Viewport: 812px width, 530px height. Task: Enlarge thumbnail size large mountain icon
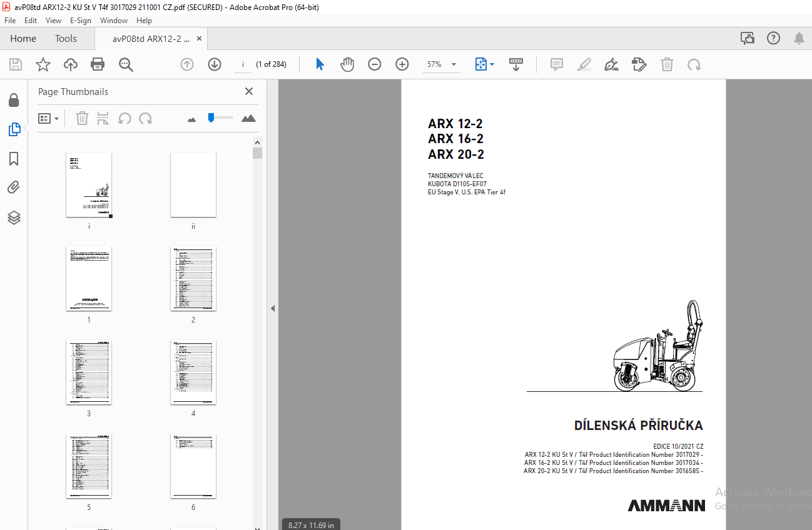tap(248, 118)
